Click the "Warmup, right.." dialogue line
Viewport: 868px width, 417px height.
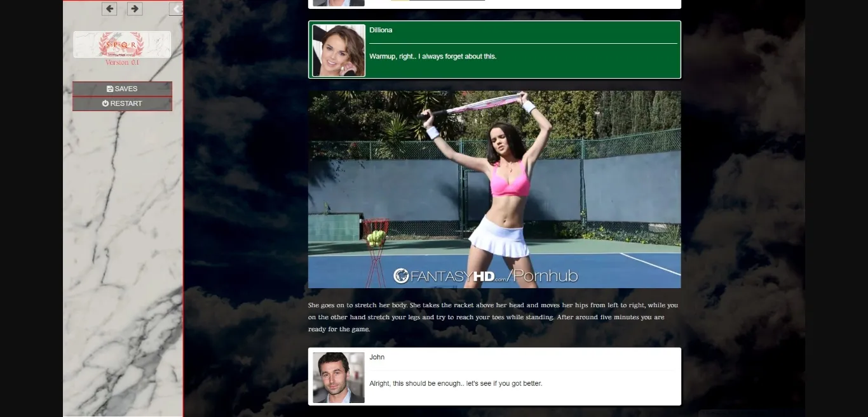pyautogui.click(x=433, y=56)
